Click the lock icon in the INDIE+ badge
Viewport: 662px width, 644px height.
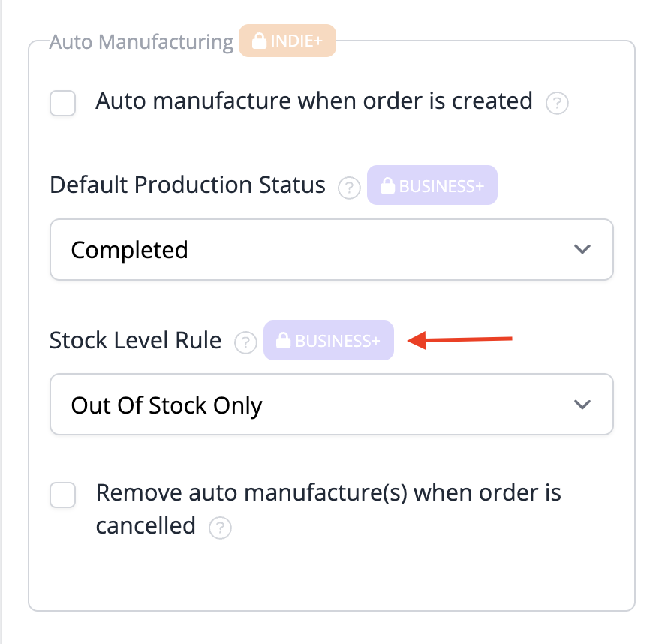259,41
